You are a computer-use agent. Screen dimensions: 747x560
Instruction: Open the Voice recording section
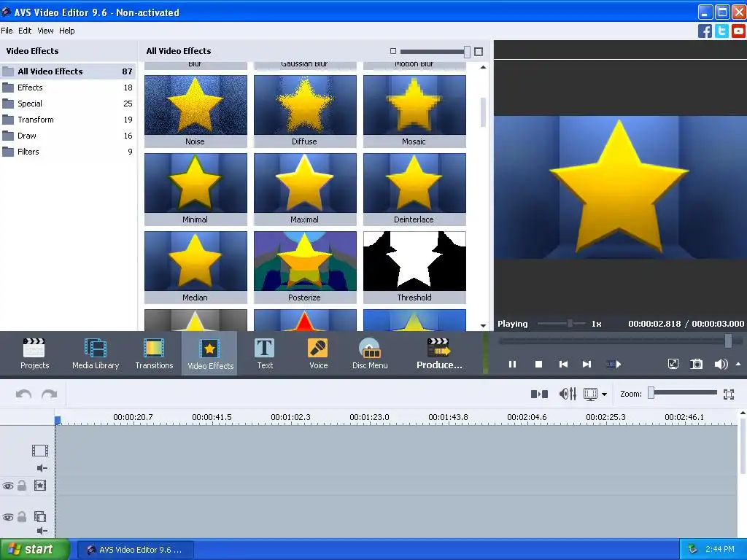(318, 354)
